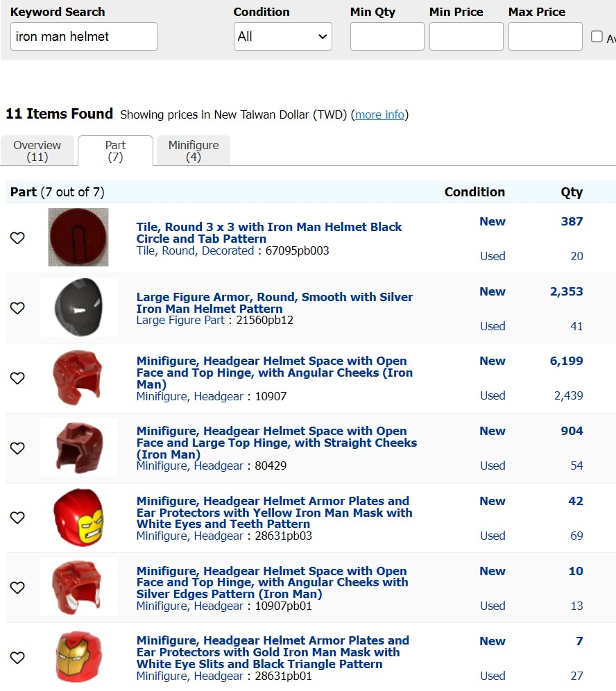The height and width of the screenshot is (691, 616).
Task: Click the Qty column header
Action: pos(572,192)
